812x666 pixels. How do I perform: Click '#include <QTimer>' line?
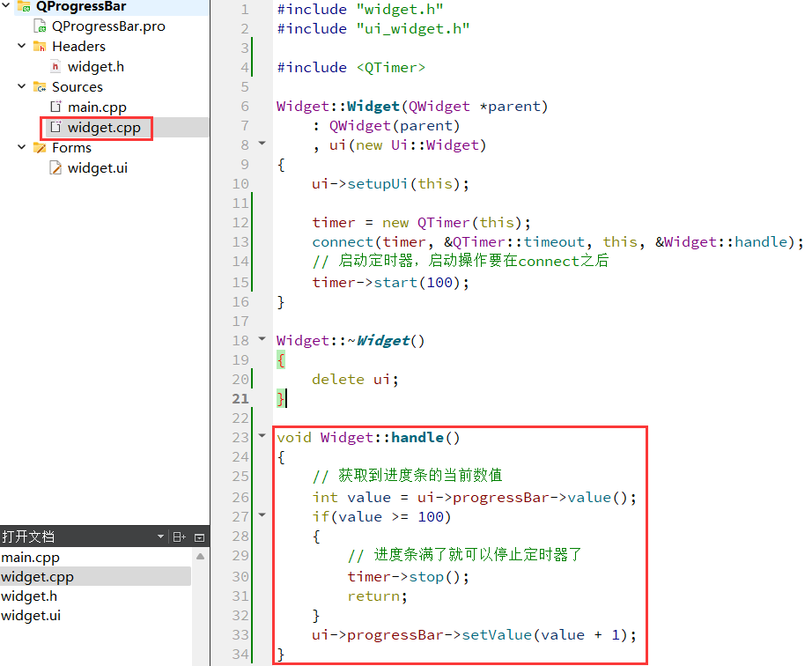point(351,68)
